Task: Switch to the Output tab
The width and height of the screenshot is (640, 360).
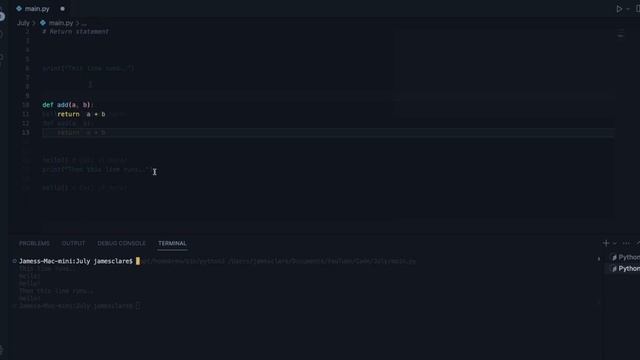Action: click(73, 243)
